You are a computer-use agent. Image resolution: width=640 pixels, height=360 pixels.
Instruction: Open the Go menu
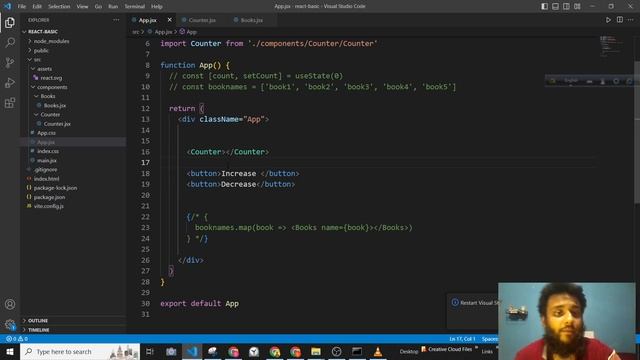tap(98, 6)
